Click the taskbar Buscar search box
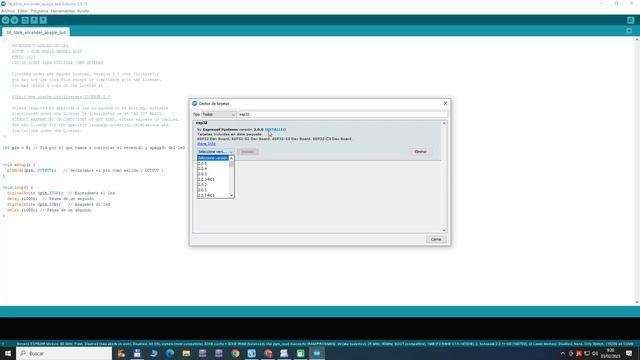Image resolution: width=640 pixels, height=360 pixels. pos(64,353)
